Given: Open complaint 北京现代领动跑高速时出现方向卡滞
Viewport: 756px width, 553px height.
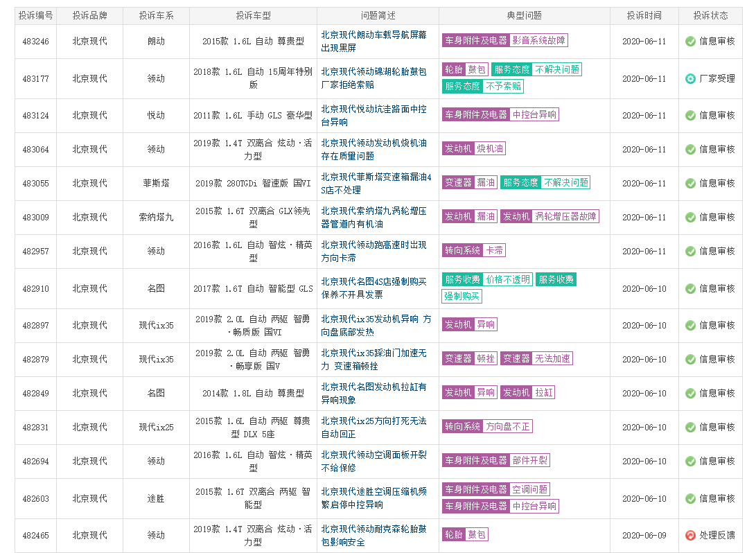Looking at the screenshot, I should pyautogui.click(x=373, y=252).
